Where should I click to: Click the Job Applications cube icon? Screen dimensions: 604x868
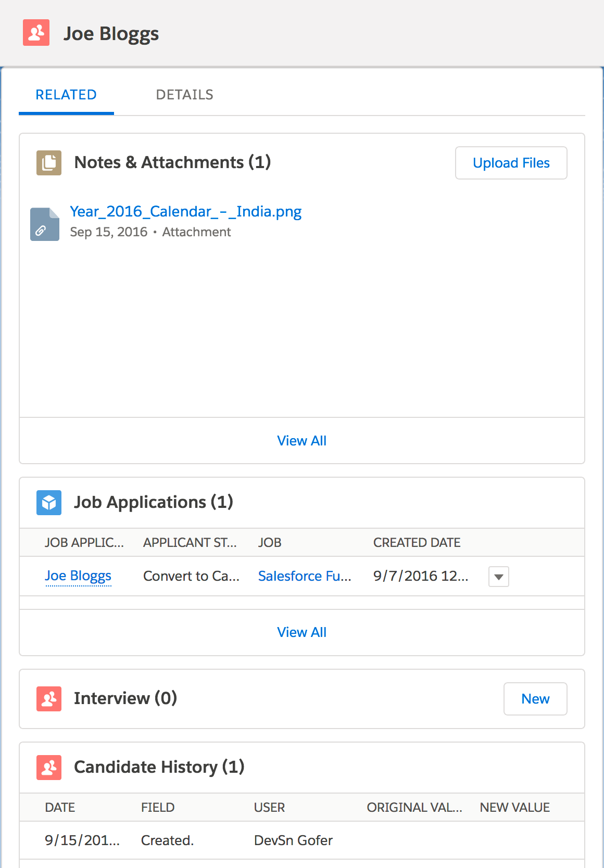click(49, 503)
